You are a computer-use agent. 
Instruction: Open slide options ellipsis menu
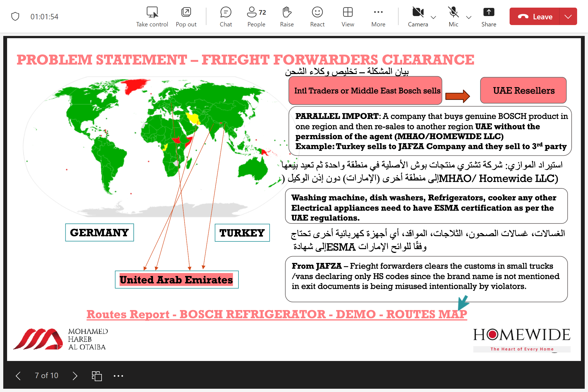pos(118,376)
